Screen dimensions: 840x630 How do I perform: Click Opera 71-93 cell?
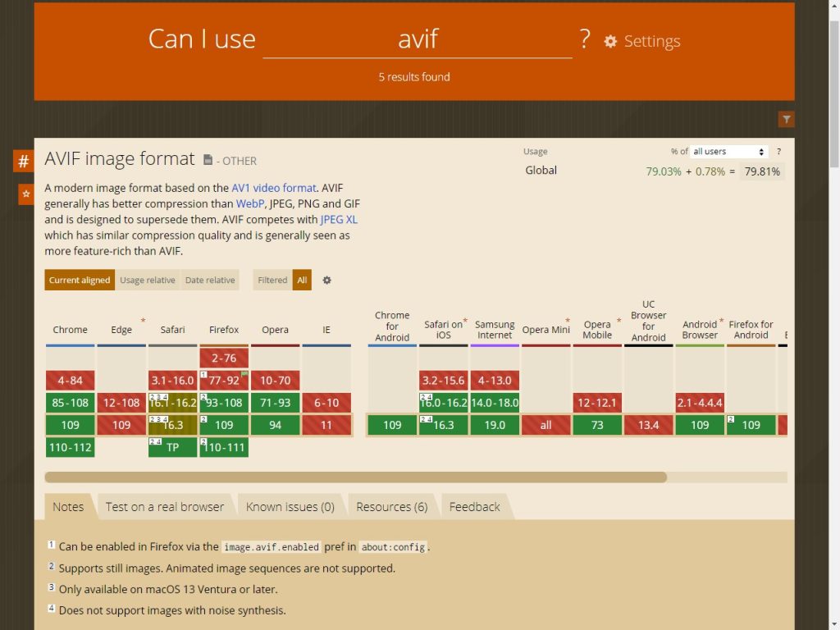276,403
